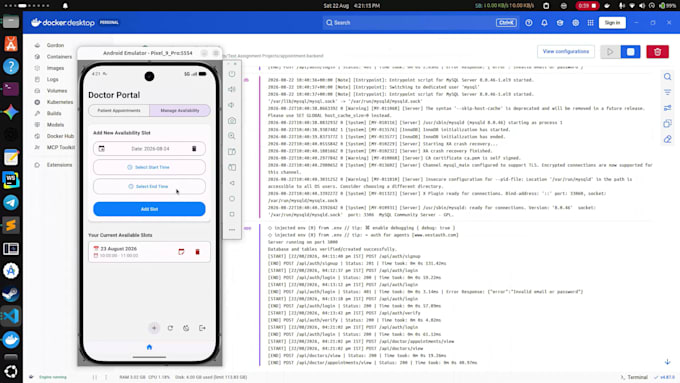Viewport: 680px width, 383px height.
Task: Click emulator zoom icon
Action: click(x=232, y=136)
